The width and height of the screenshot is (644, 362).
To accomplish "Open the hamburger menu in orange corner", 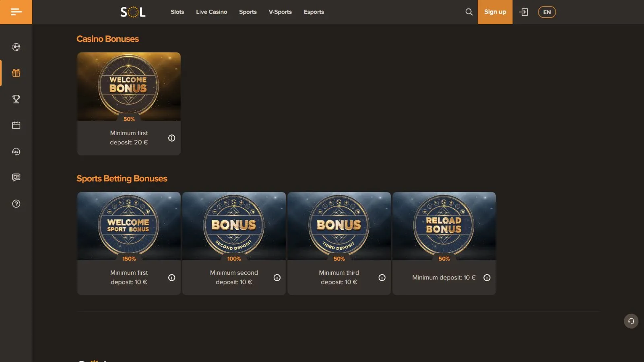I will 16,12.
